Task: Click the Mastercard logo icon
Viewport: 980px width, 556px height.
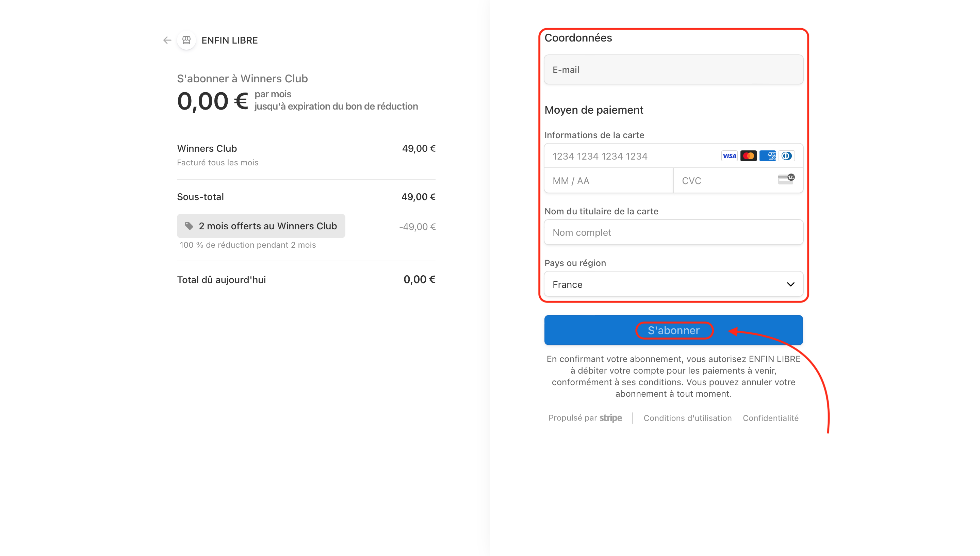Action: click(748, 156)
